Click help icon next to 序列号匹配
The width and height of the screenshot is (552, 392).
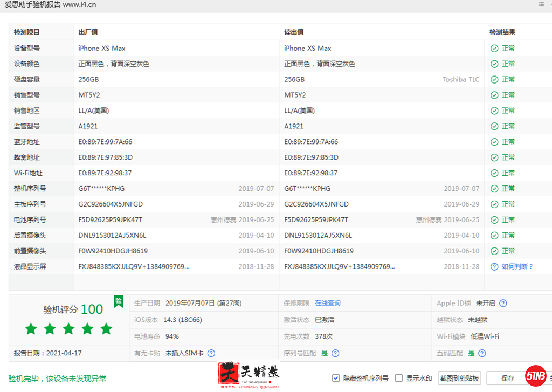tap(335, 353)
